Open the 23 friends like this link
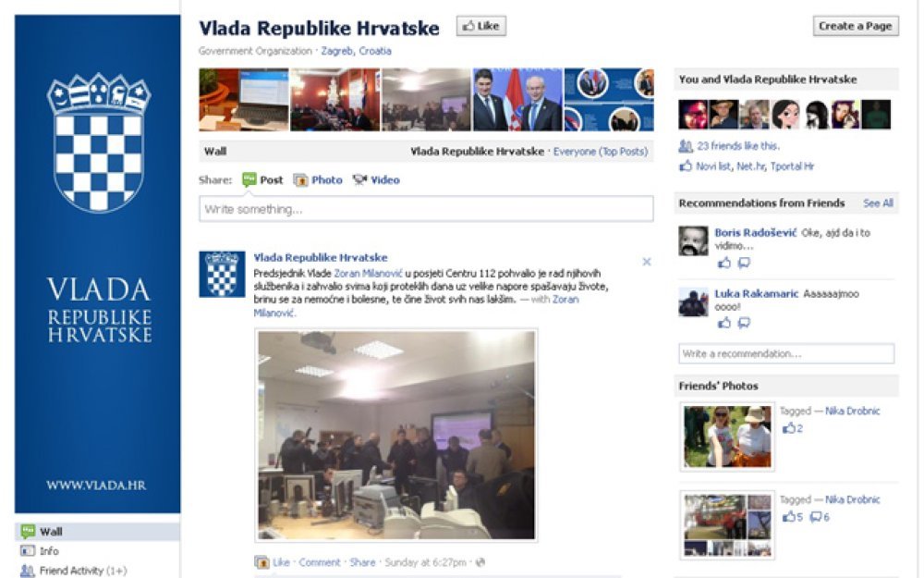Viewport: 924px width, 578px height. [737, 146]
